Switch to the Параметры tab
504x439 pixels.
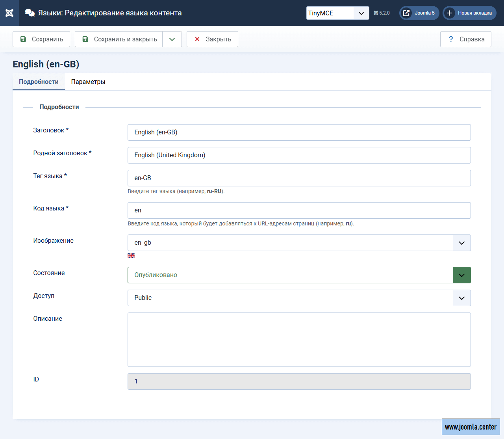(88, 82)
